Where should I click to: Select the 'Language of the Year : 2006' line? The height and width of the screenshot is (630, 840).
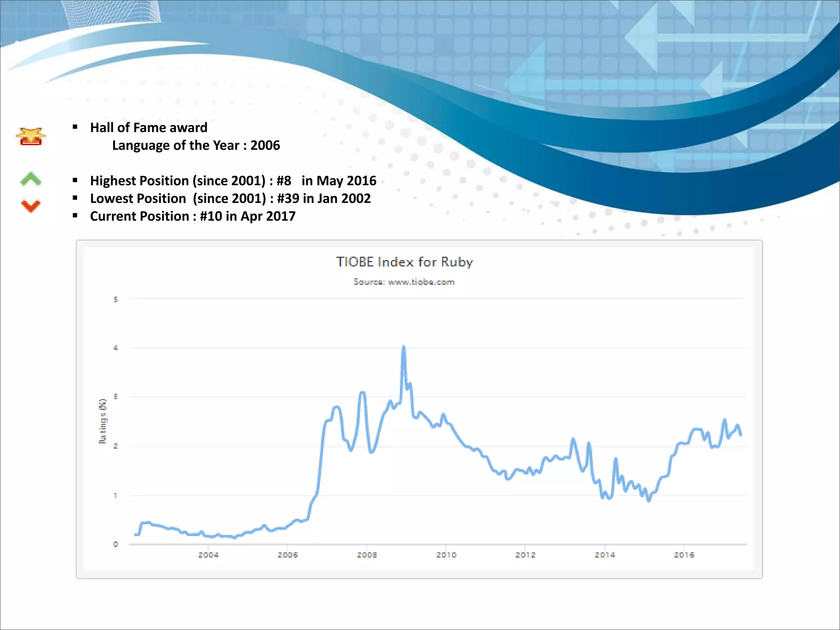196,145
